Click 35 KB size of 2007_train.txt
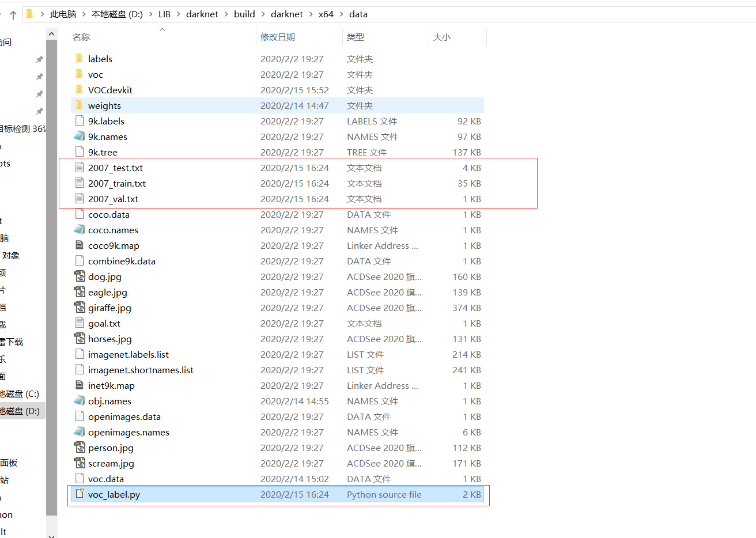The width and height of the screenshot is (756, 538). 469,183
